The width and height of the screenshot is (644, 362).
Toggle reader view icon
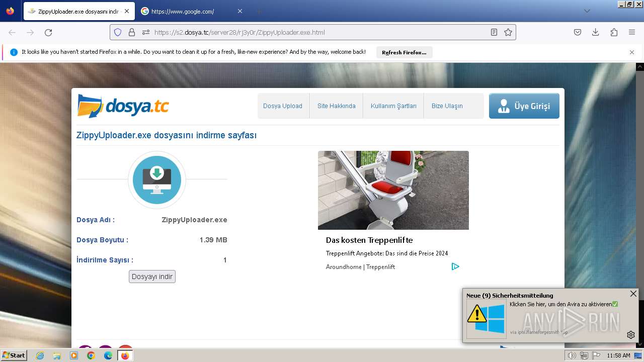[x=494, y=32]
